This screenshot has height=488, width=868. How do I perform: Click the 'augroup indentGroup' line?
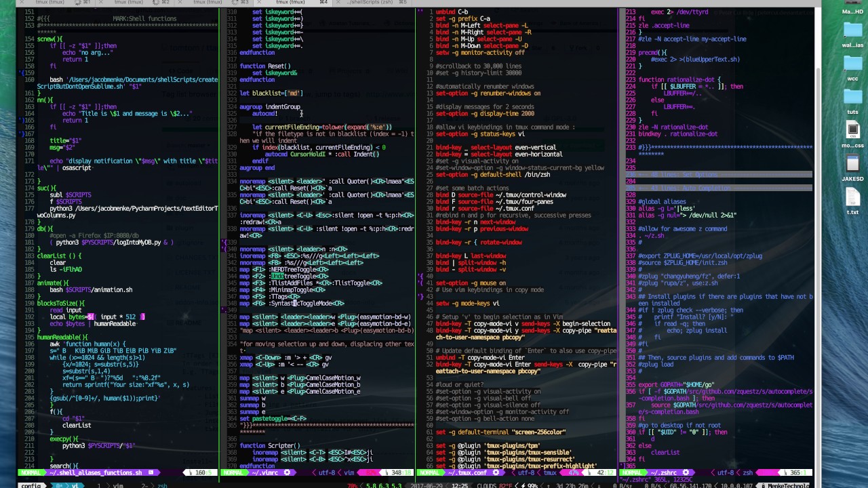pyautogui.click(x=270, y=107)
